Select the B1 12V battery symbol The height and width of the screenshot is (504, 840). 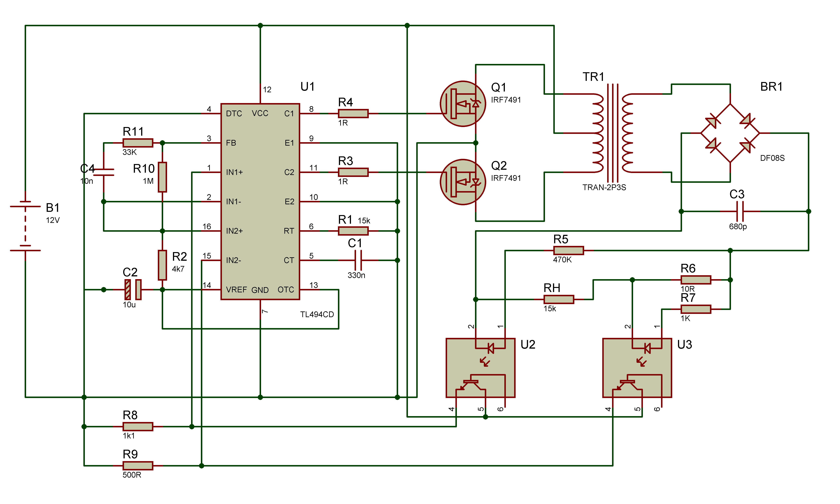pos(25,226)
